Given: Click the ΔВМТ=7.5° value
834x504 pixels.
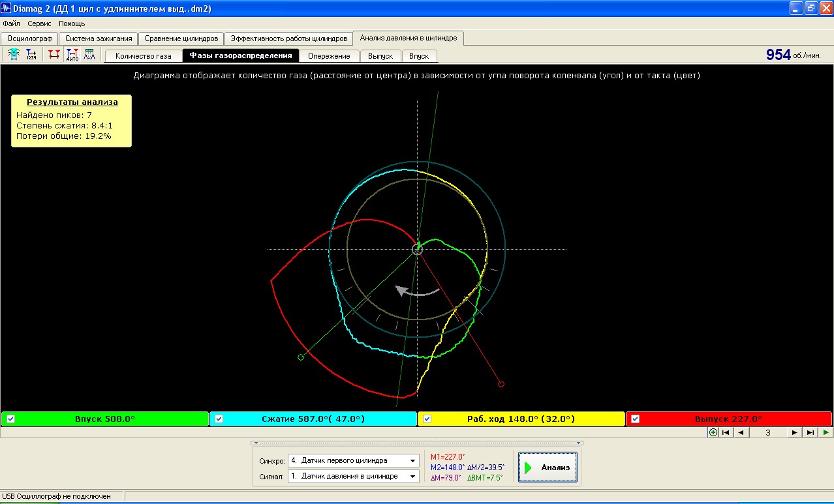Looking at the screenshot, I should [485, 478].
